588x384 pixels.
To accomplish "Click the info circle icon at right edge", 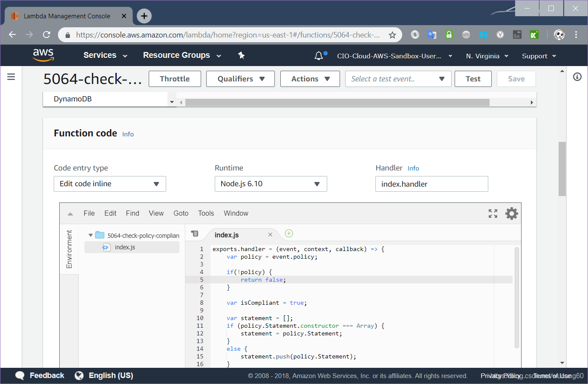I will click(x=577, y=77).
